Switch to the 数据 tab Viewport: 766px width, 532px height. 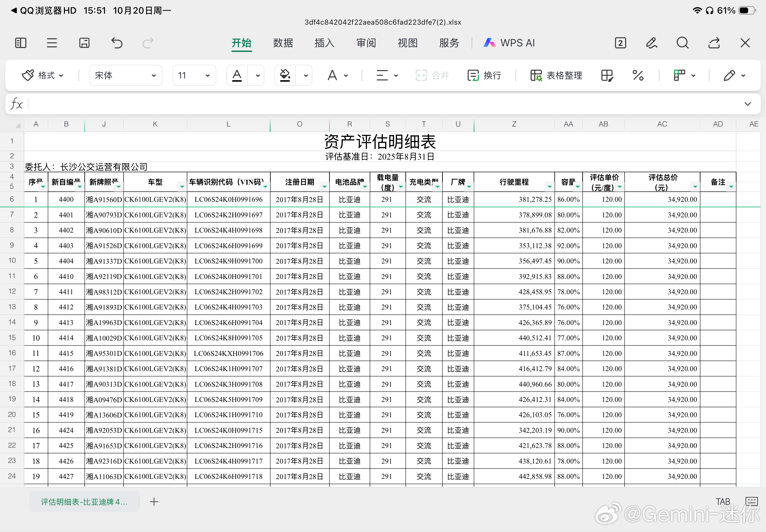283,43
